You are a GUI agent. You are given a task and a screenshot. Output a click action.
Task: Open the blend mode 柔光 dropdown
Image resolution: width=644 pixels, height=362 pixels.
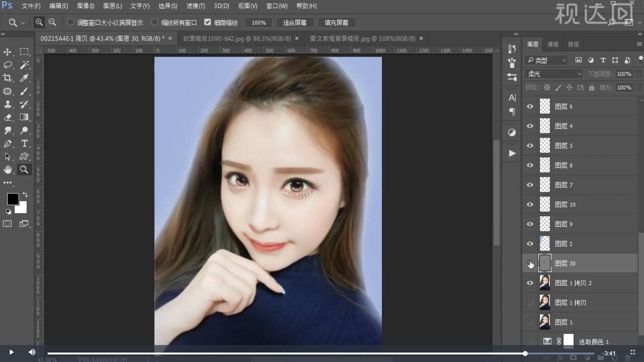[x=553, y=74]
